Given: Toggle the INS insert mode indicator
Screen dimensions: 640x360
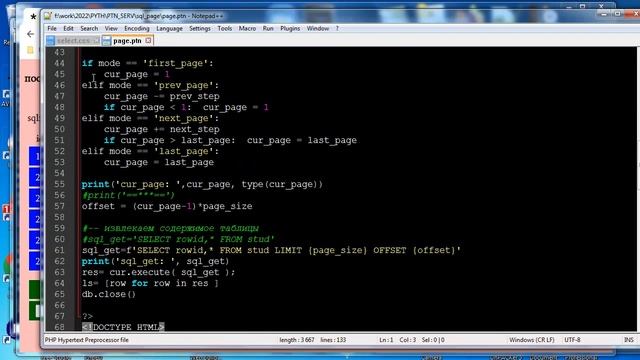Looking at the screenshot, I should [x=629, y=340].
